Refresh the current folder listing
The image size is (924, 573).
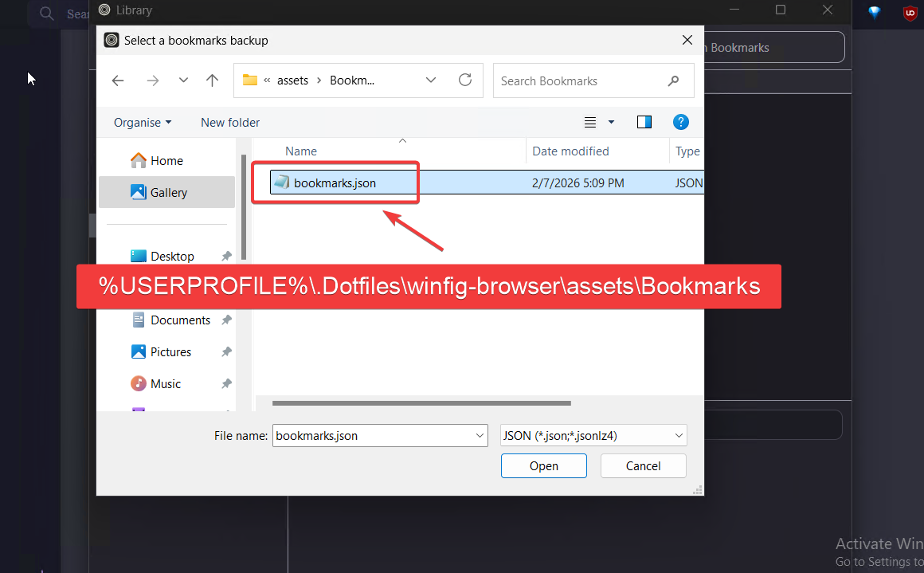[x=465, y=80]
